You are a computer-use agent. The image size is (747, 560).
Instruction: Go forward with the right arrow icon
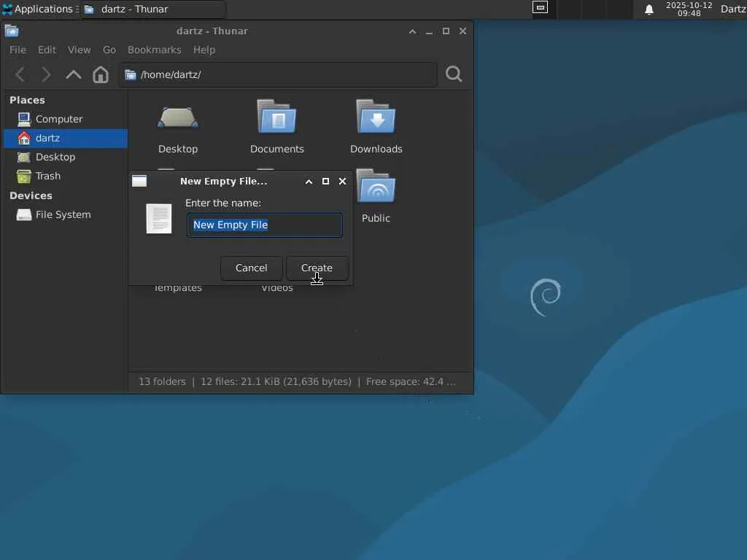coord(46,74)
